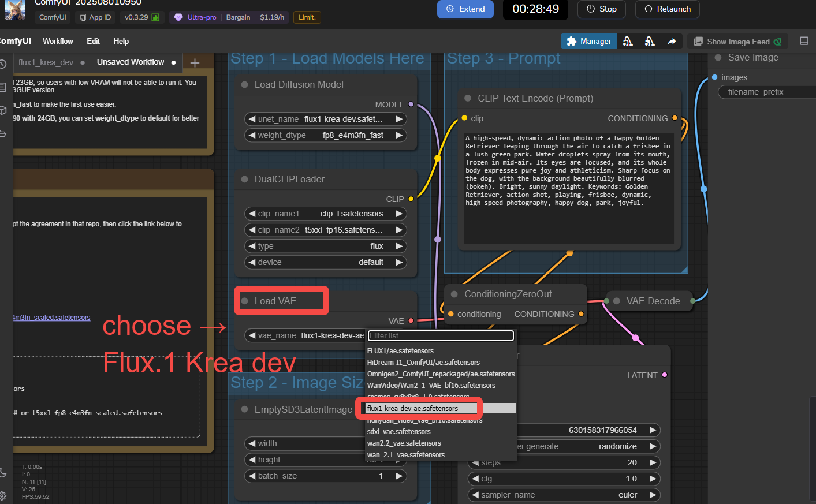Open the weight_dtype combo
The height and width of the screenshot is (504, 816).
click(x=326, y=135)
